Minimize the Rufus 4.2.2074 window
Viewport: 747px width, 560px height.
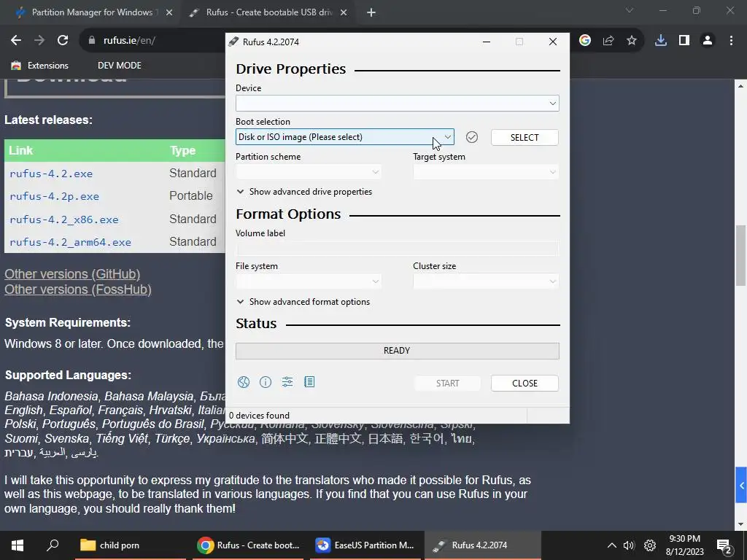pyautogui.click(x=487, y=42)
